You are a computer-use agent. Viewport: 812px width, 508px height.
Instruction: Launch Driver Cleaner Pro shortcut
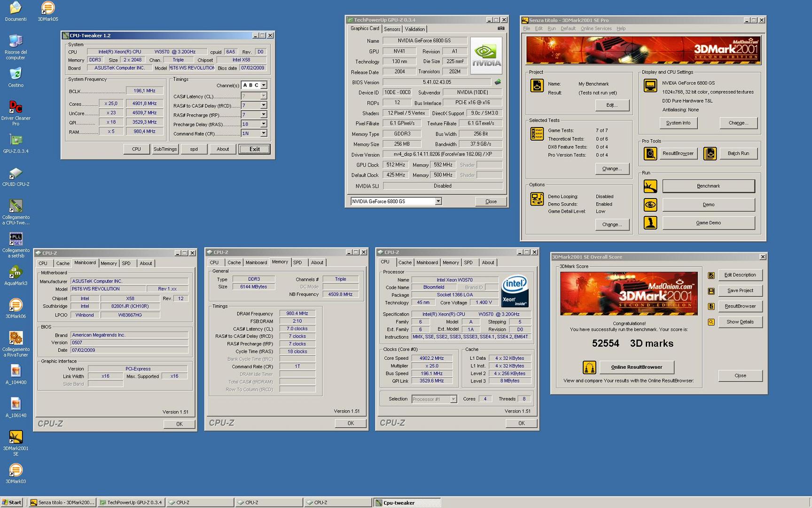pos(16,113)
